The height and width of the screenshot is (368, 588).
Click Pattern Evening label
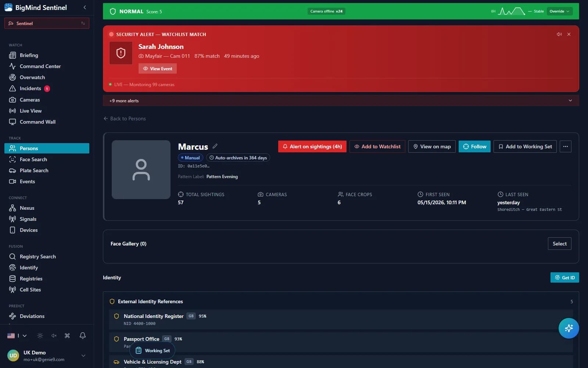click(x=222, y=177)
